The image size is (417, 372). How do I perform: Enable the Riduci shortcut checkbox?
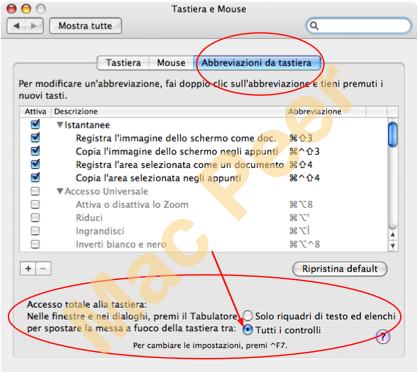tap(35, 218)
